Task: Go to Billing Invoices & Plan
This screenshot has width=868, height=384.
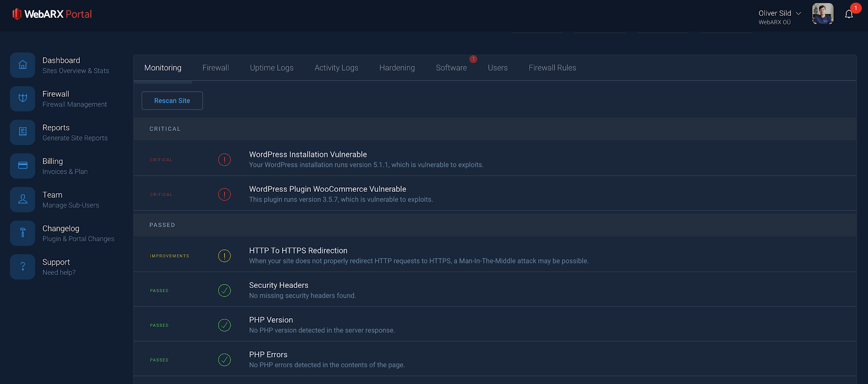Action: point(65,166)
